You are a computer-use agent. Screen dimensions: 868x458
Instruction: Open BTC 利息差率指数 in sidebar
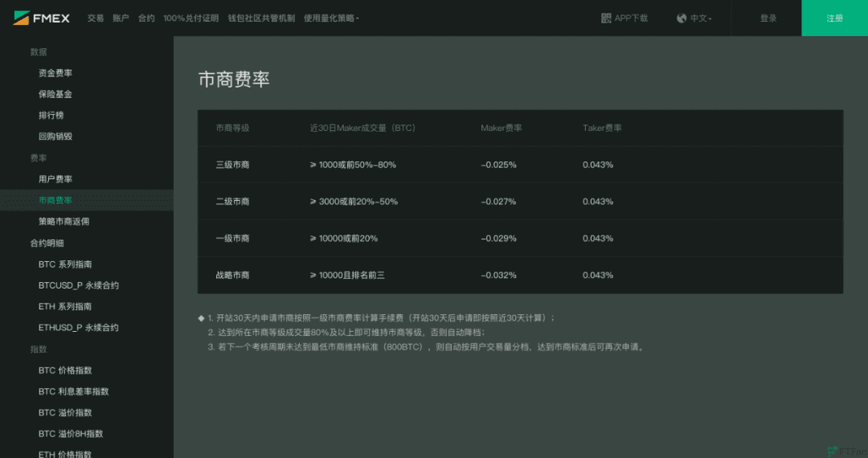74,391
